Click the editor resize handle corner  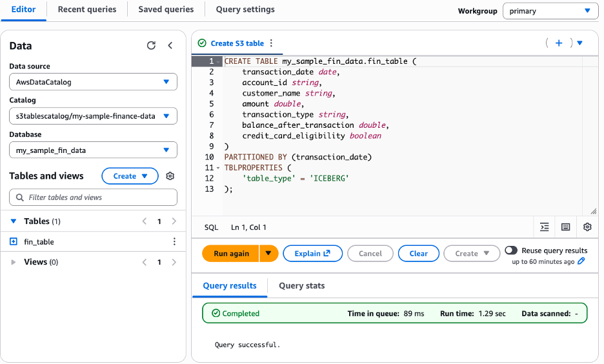pos(594,211)
